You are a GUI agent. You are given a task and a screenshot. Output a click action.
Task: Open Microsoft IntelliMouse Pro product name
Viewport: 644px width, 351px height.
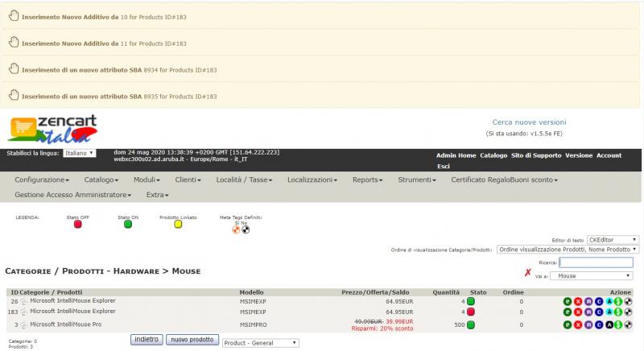point(66,324)
